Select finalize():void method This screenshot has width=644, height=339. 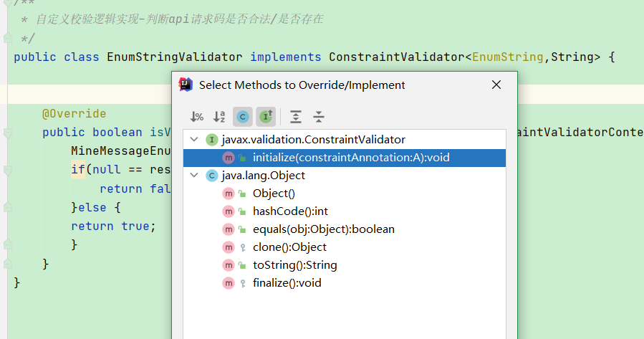coord(344,283)
